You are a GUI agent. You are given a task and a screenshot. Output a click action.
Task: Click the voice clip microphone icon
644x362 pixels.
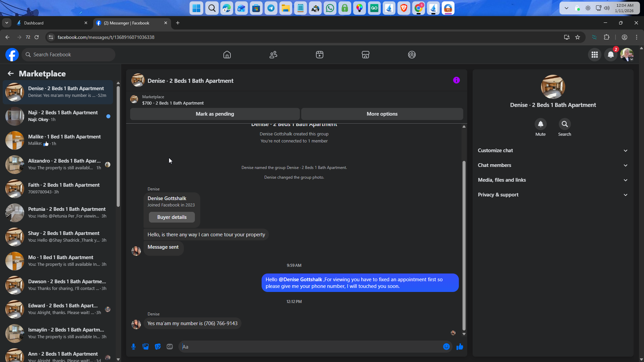(x=133, y=347)
